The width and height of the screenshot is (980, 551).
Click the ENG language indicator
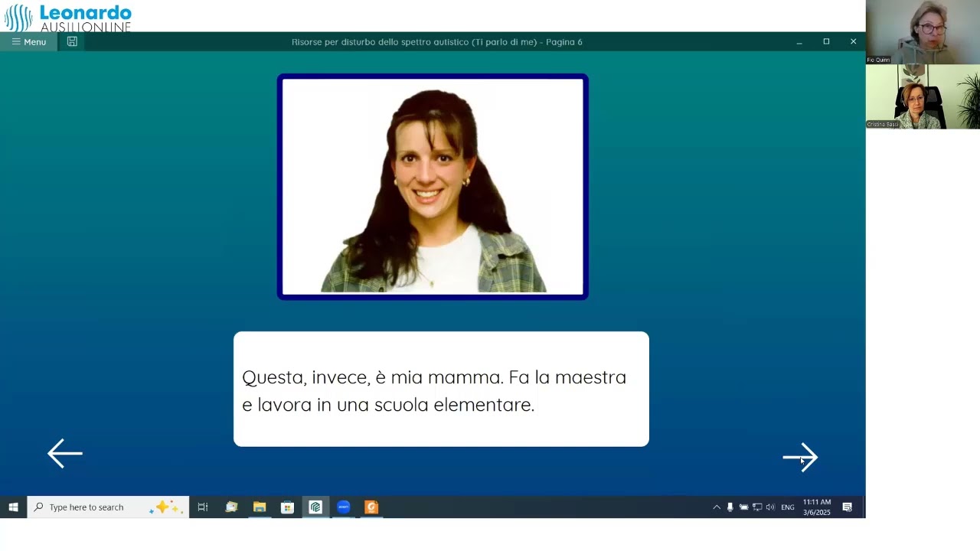[788, 507]
